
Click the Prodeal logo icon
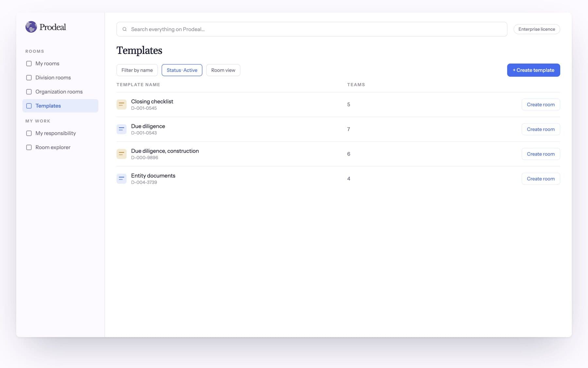31,27
